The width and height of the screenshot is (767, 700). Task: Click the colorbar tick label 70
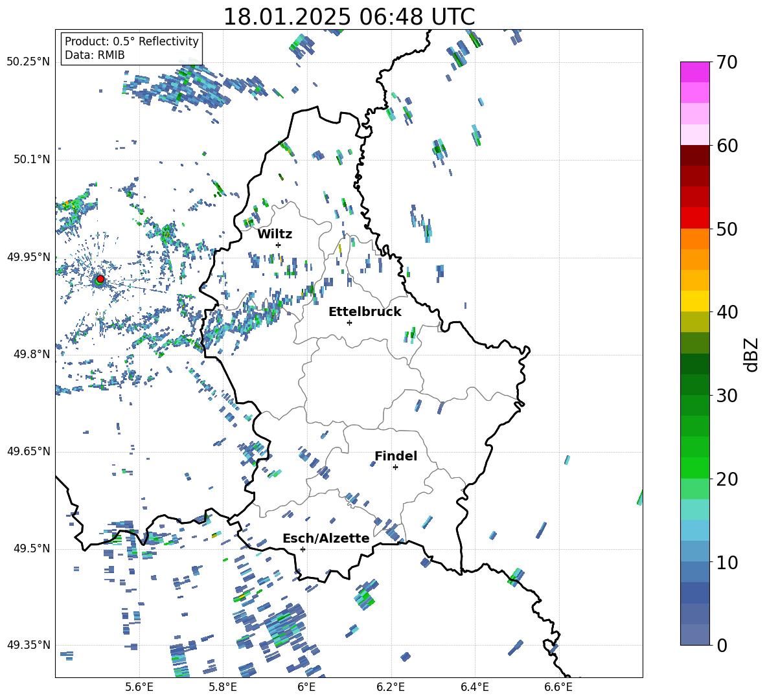point(727,62)
